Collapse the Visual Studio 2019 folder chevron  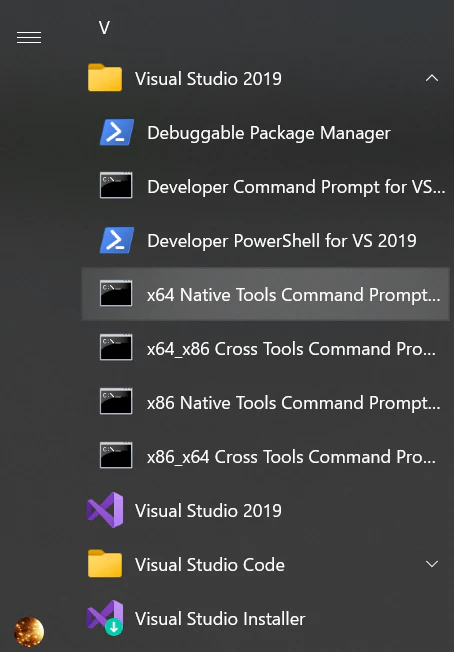point(432,78)
